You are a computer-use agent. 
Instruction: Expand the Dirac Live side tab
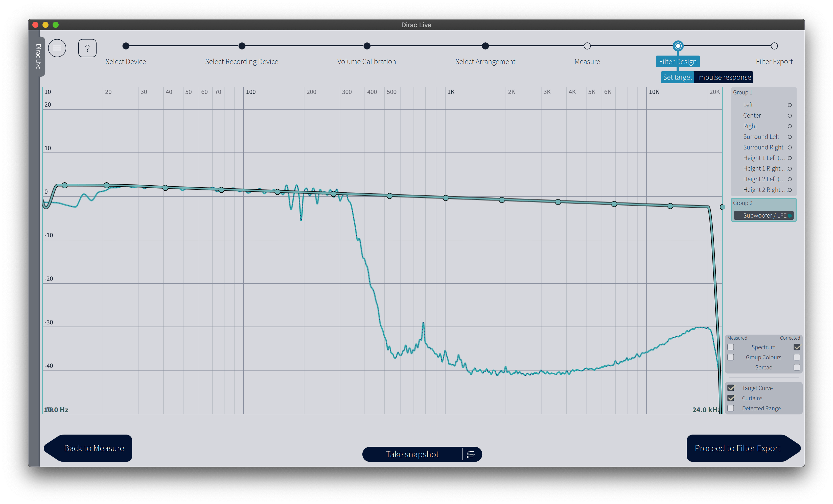click(x=38, y=56)
